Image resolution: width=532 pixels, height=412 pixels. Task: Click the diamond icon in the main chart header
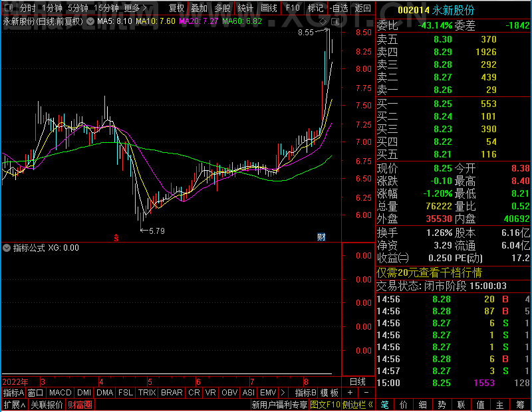[323, 22]
